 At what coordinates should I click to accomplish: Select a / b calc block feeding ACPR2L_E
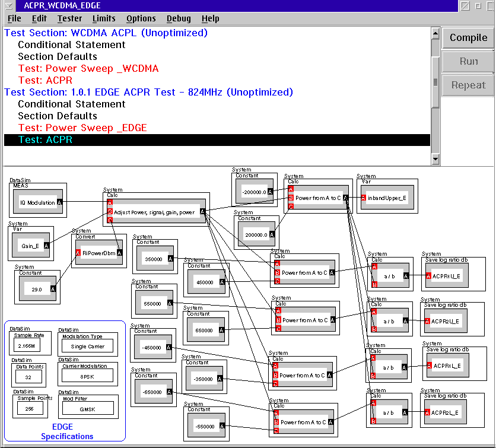(389, 412)
